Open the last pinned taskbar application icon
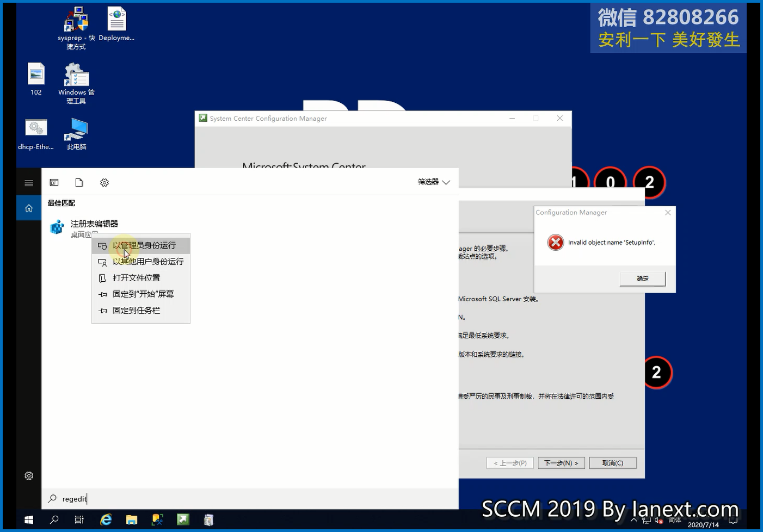The width and height of the screenshot is (763, 532). (208, 520)
